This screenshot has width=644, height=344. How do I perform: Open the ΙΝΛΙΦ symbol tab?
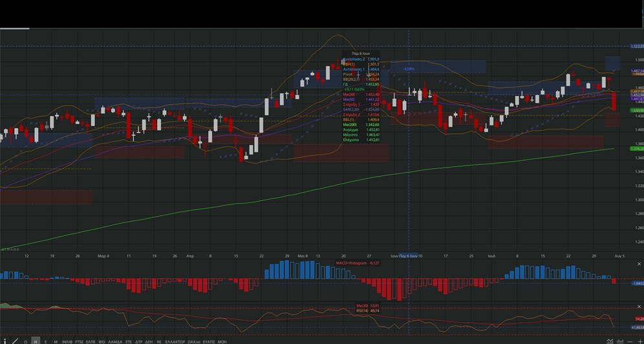point(67,341)
